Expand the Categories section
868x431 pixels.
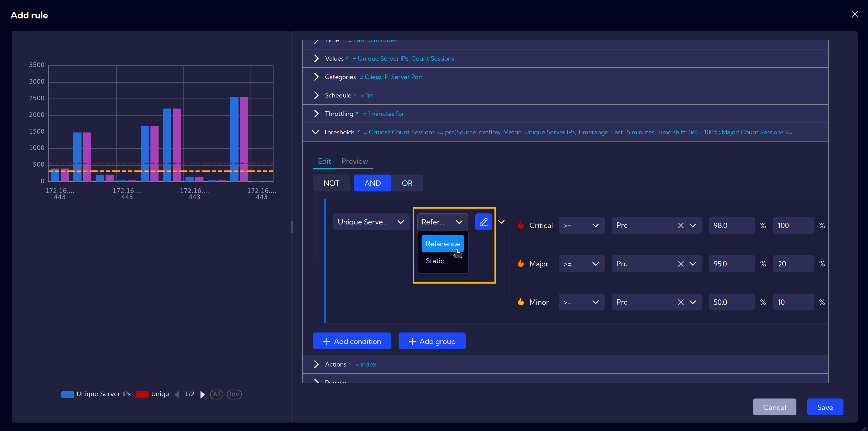tap(316, 77)
